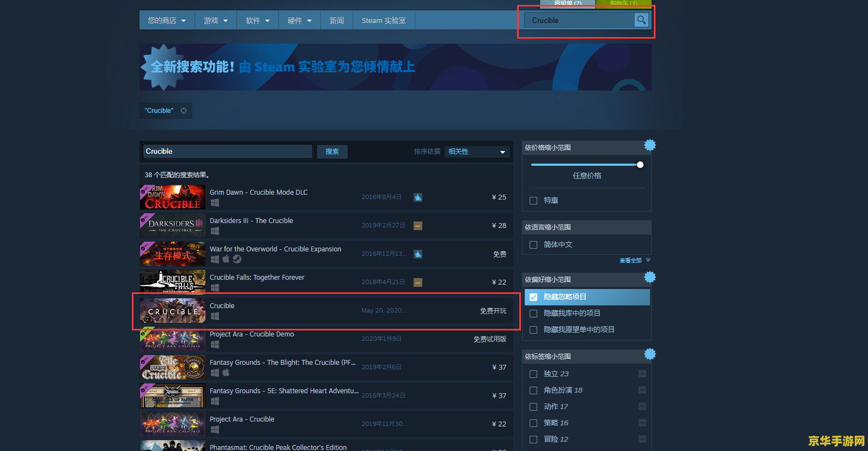Viewport: 868px width, 451px height.
Task: Exclude the 策略 tag with minus icon
Action: [x=642, y=423]
